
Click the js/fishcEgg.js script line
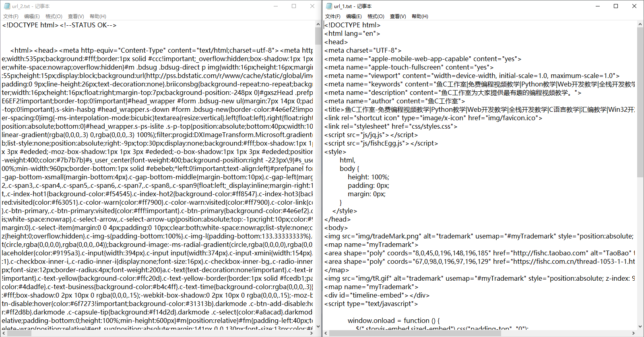[x=381, y=143]
